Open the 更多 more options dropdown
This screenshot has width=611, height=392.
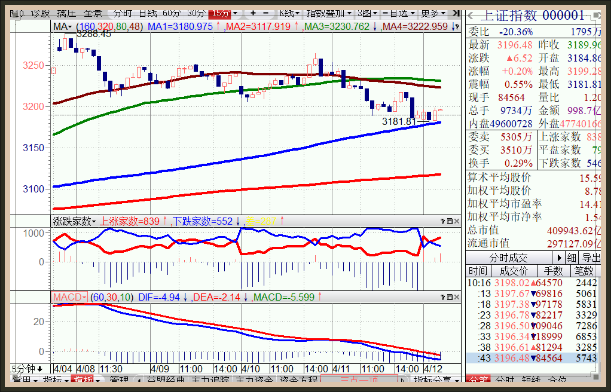(x=433, y=13)
